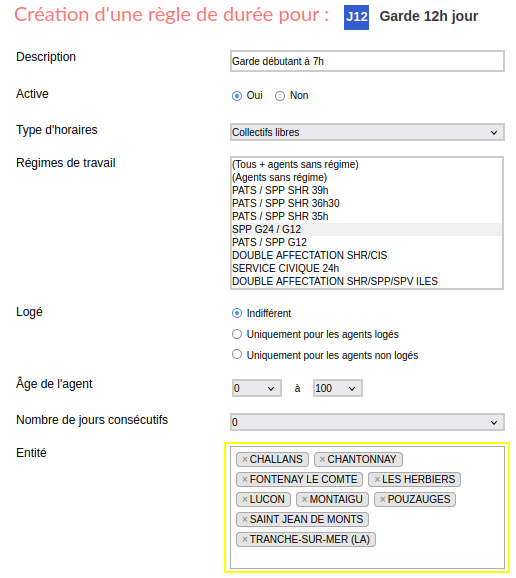
Task: Remove the LES HERBIERS tag
Action: coord(377,480)
